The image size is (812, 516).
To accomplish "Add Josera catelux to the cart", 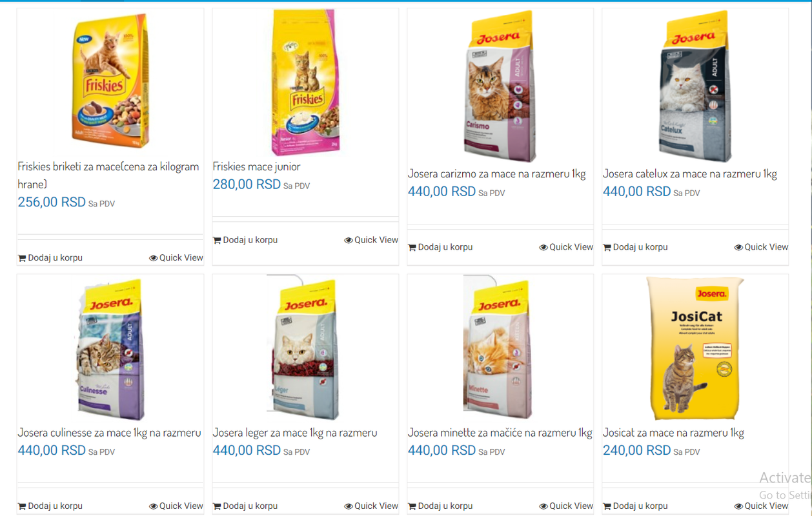I will pos(635,247).
